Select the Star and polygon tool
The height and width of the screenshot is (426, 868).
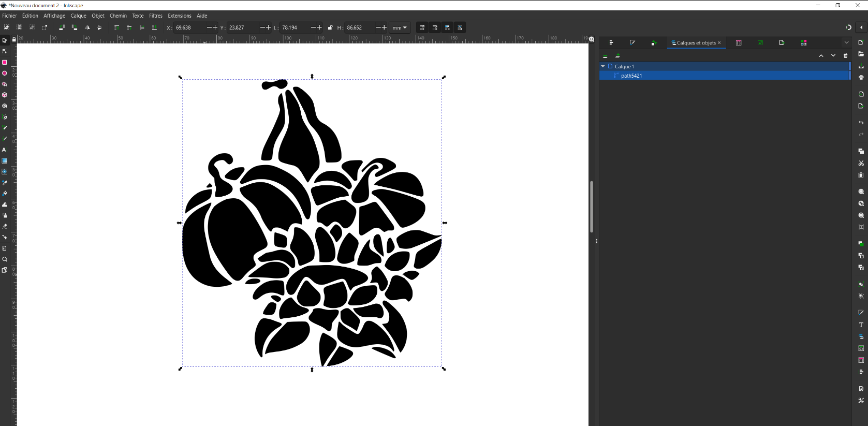(5, 84)
